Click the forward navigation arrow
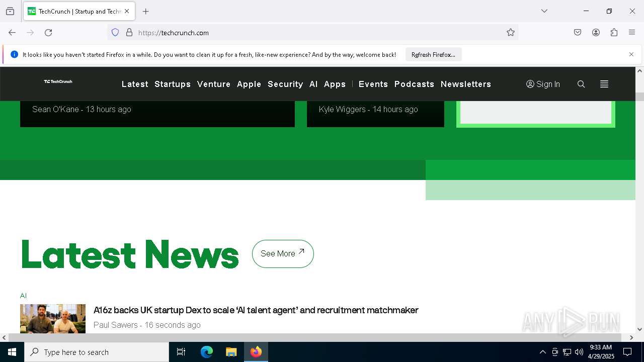Viewport: 644px width, 362px height. pos(30,33)
